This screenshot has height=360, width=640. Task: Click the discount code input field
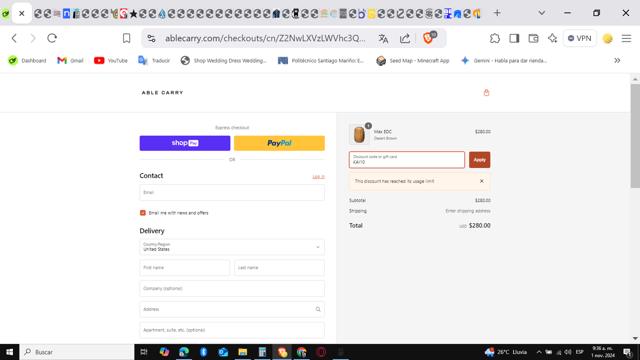tap(407, 160)
